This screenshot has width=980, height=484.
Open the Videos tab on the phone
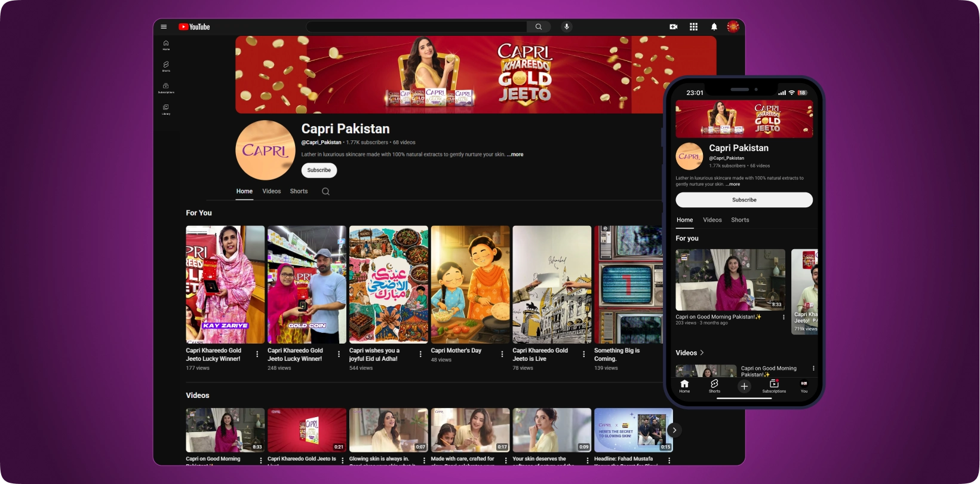(712, 220)
